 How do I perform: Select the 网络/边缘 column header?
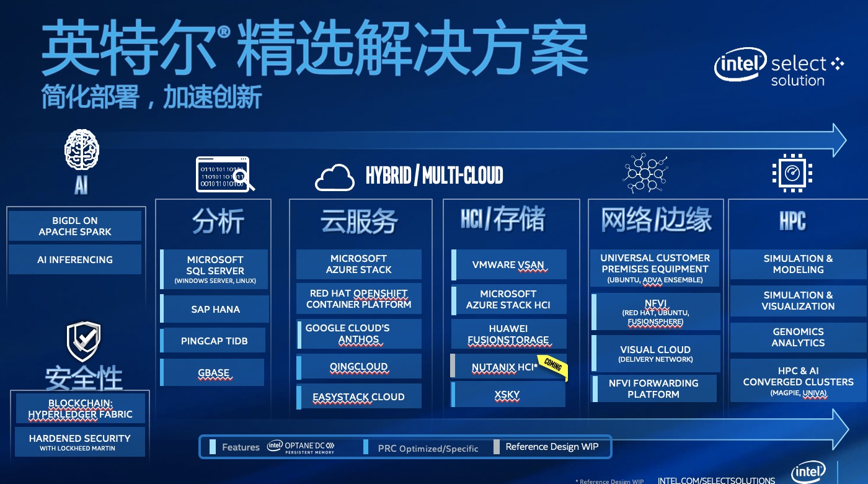[656, 220]
